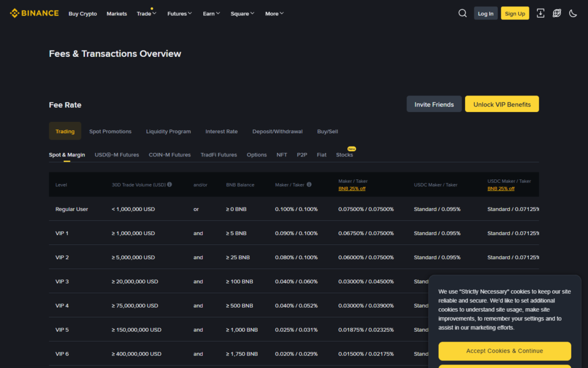Switch to Buy/Sell tab
The height and width of the screenshot is (368, 588).
[x=327, y=132]
